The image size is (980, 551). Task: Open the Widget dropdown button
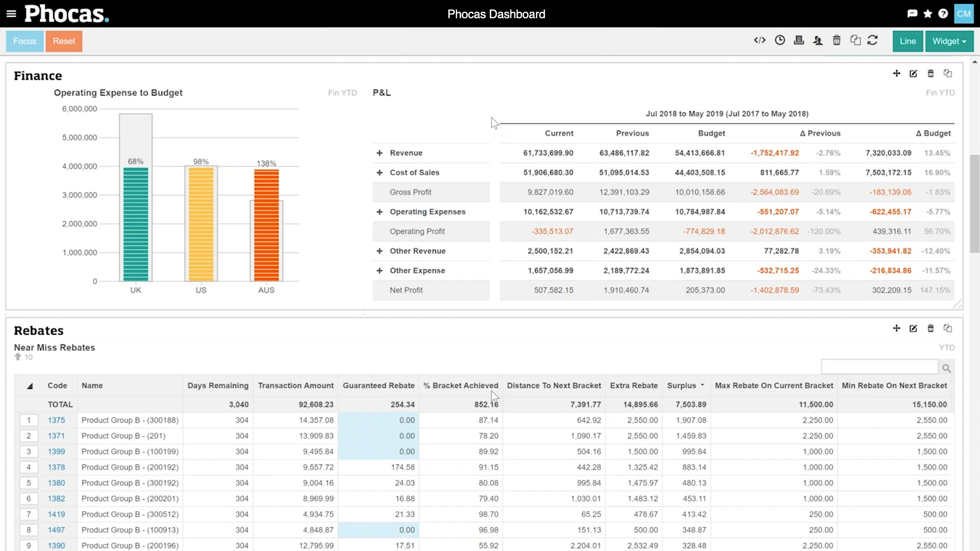tap(949, 41)
